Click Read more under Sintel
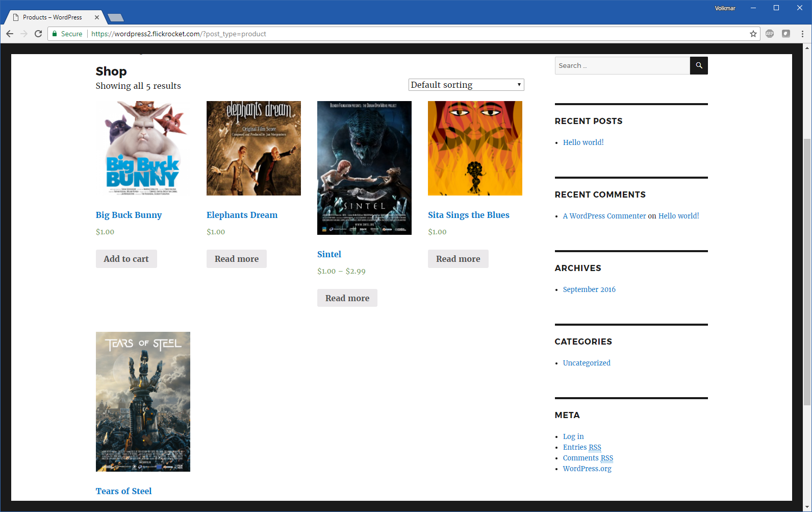This screenshot has width=812, height=512. (347, 298)
